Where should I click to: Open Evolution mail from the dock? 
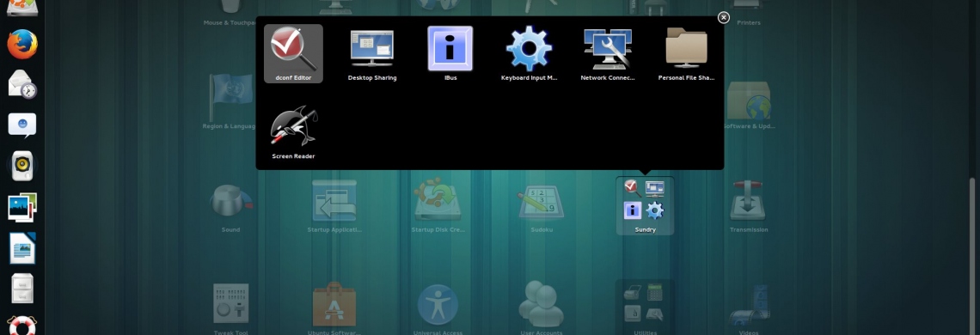21,84
